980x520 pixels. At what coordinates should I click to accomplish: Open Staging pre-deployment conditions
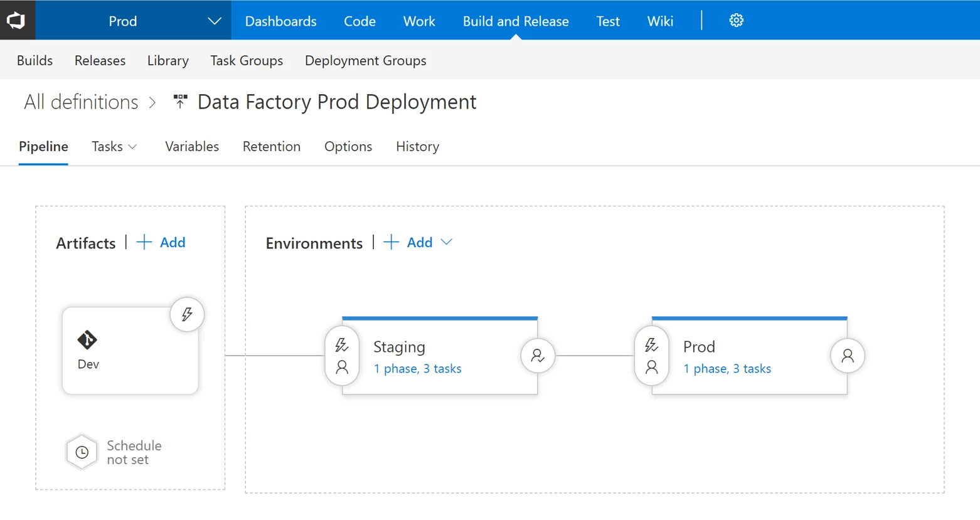[342, 356]
